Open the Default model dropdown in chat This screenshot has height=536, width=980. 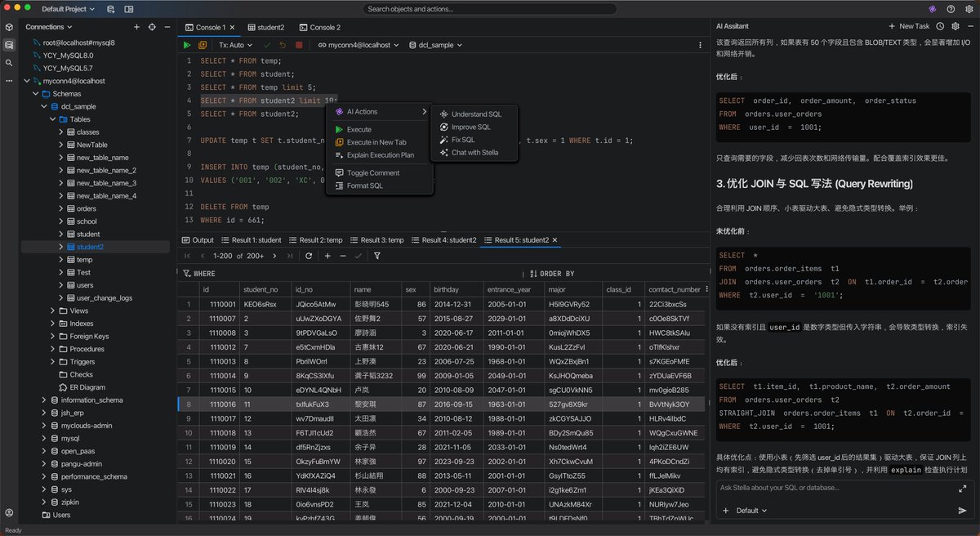751,511
